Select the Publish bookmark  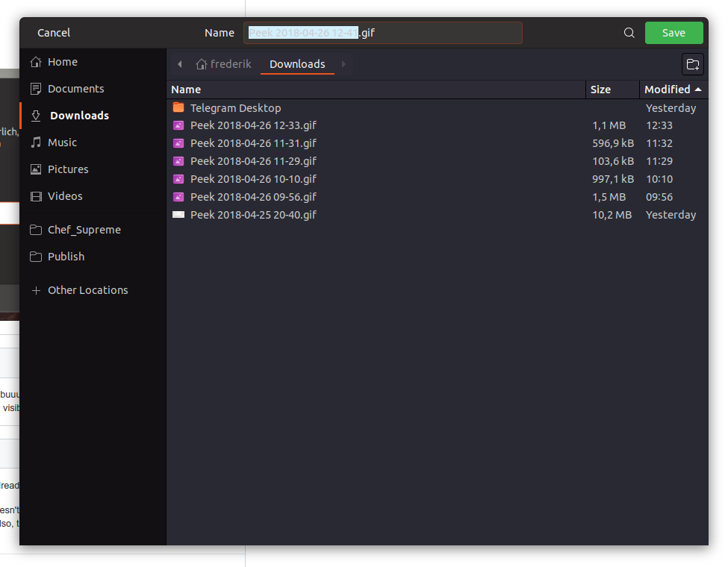(93, 257)
